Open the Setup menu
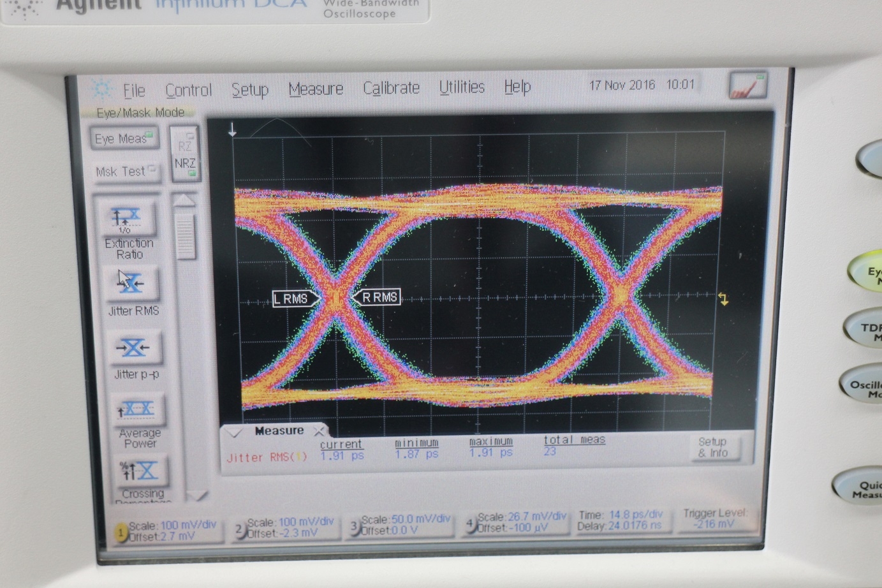The width and height of the screenshot is (882, 588). pos(250,89)
